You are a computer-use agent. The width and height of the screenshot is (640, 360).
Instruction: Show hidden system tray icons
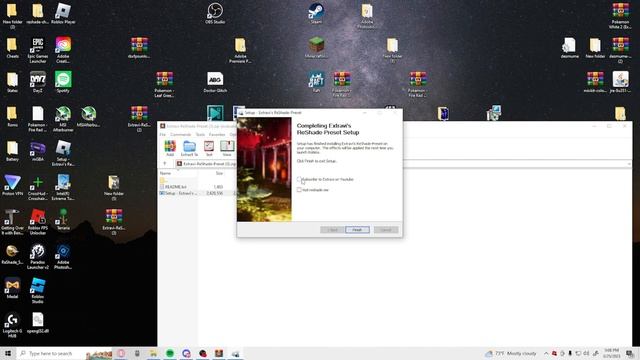[546, 353]
